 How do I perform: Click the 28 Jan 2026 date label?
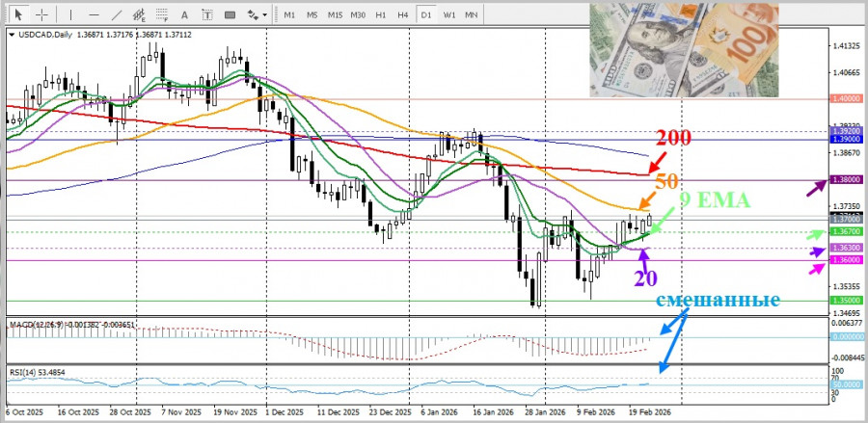547,413
